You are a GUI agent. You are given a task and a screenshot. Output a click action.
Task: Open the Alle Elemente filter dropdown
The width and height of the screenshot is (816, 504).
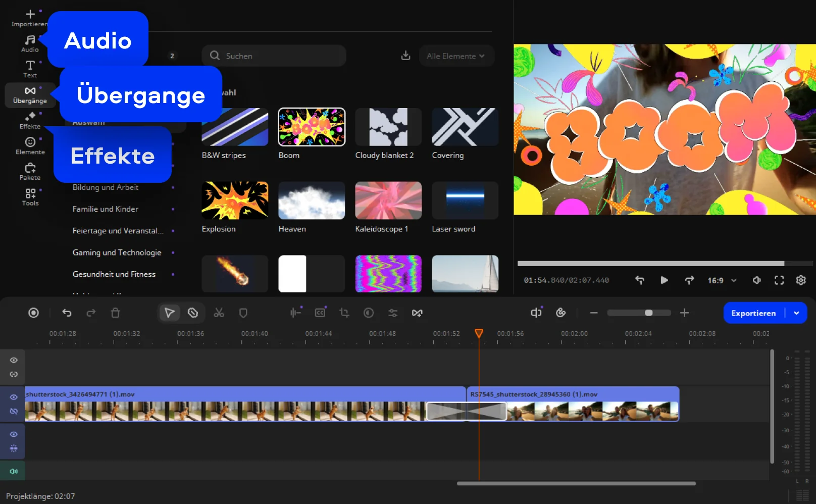(455, 56)
